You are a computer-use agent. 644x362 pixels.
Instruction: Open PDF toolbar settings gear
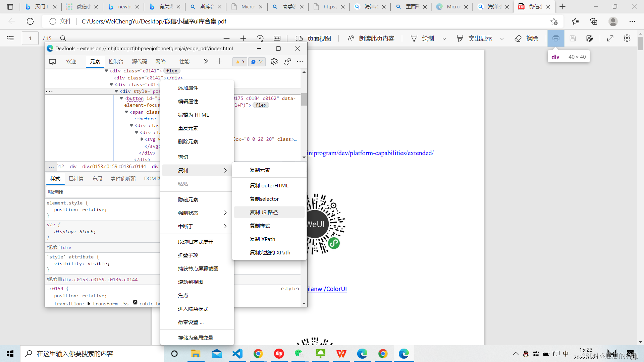pyautogui.click(x=627, y=39)
